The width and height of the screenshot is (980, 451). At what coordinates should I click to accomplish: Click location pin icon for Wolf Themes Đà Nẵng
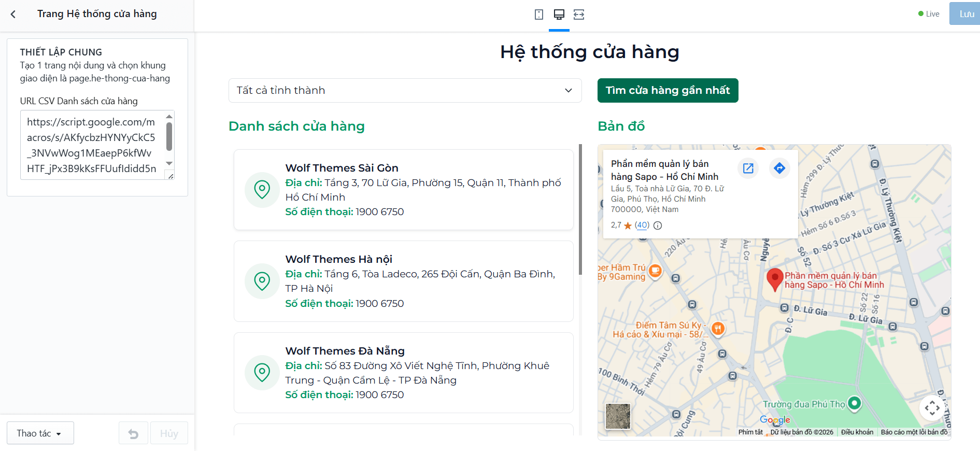click(x=262, y=373)
